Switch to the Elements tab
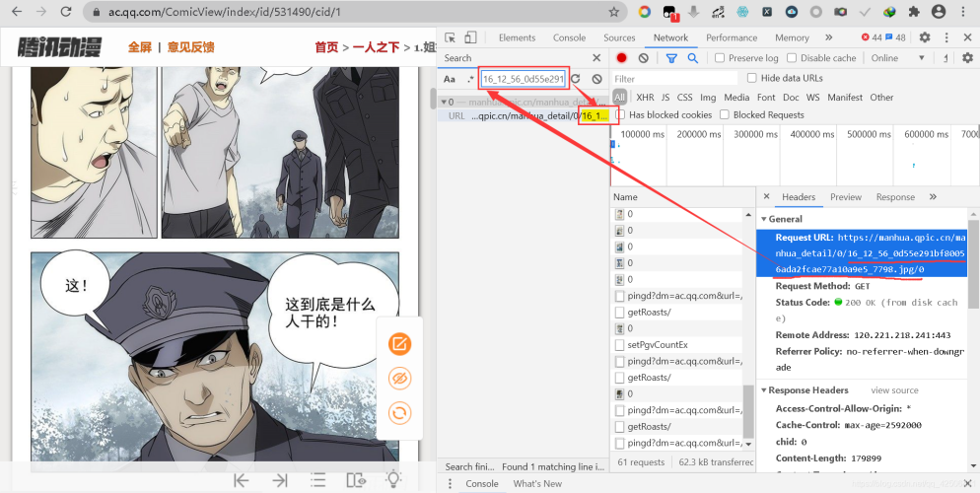Image resolution: width=980 pixels, height=493 pixels. click(517, 37)
